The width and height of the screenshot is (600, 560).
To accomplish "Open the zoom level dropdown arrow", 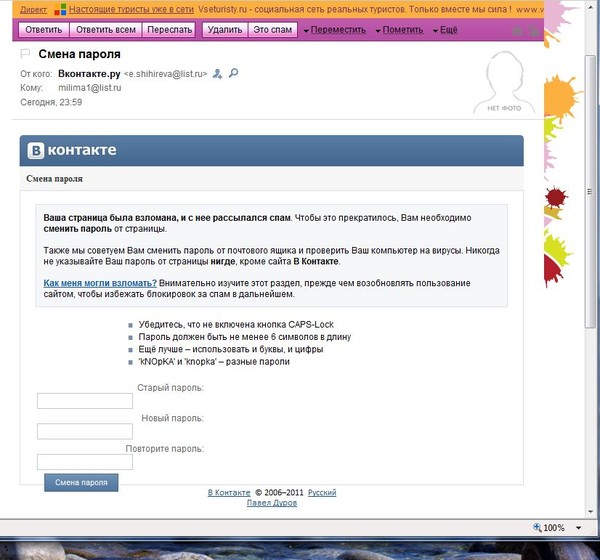I will (578, 528).
